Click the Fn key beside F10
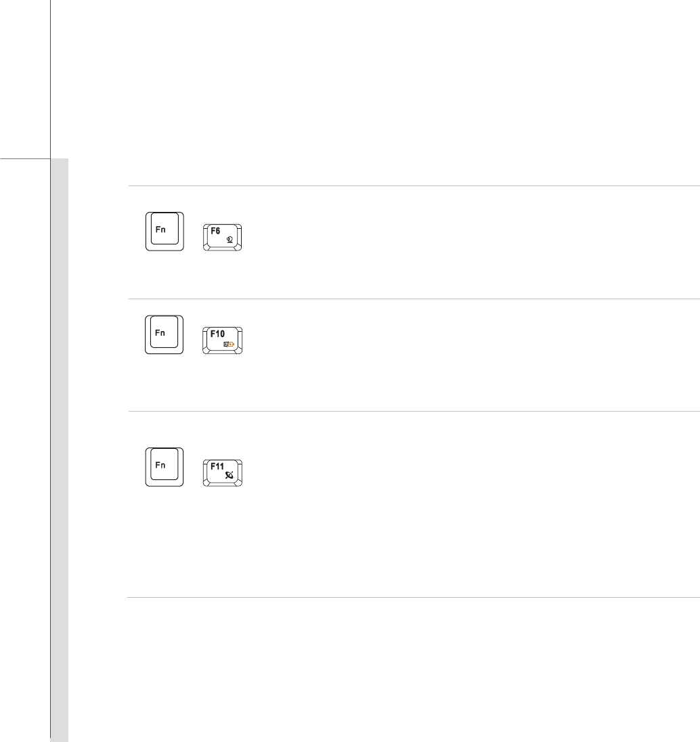Image resolution: width=700 pixels, height=742 pixels. 165,334
